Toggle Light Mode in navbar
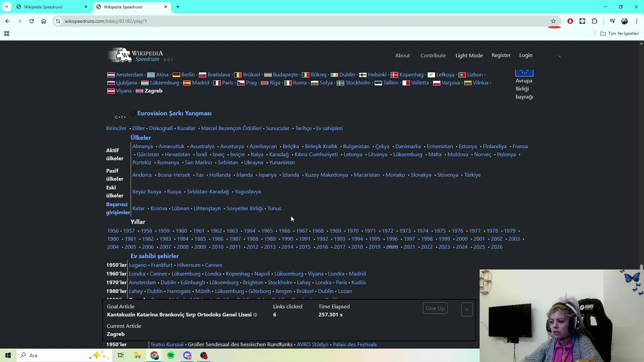 tap(469, 55)
